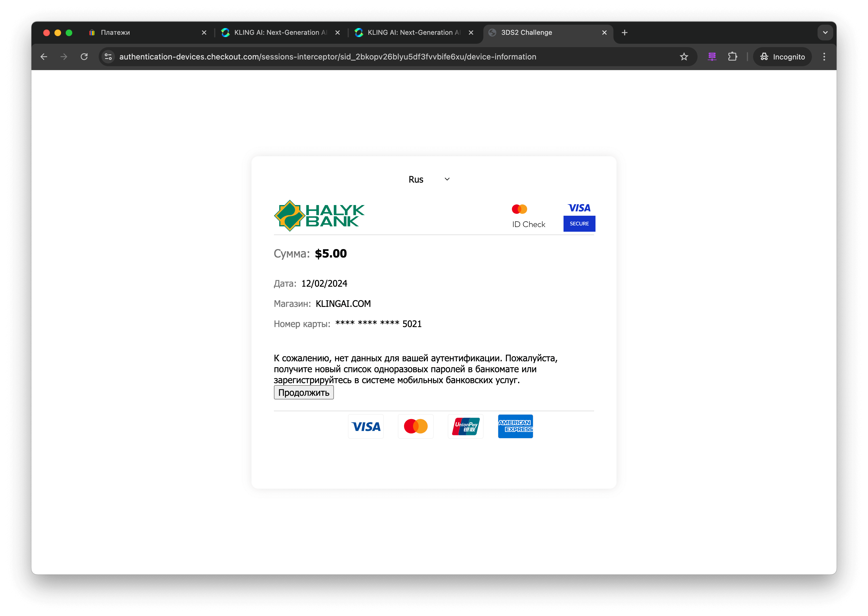
Task: Reload the 3DS2 Challenge page
Action: point(84,57)
